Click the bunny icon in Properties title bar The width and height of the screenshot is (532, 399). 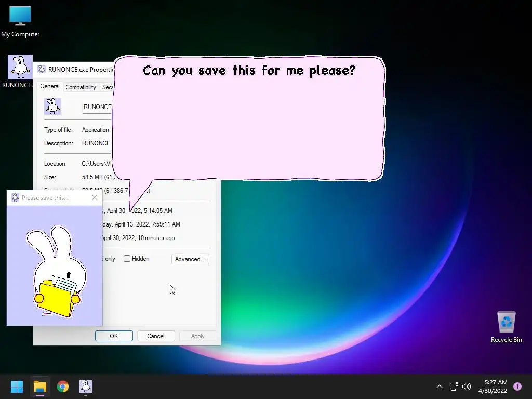pyautogui.click(x=42, y=69)
